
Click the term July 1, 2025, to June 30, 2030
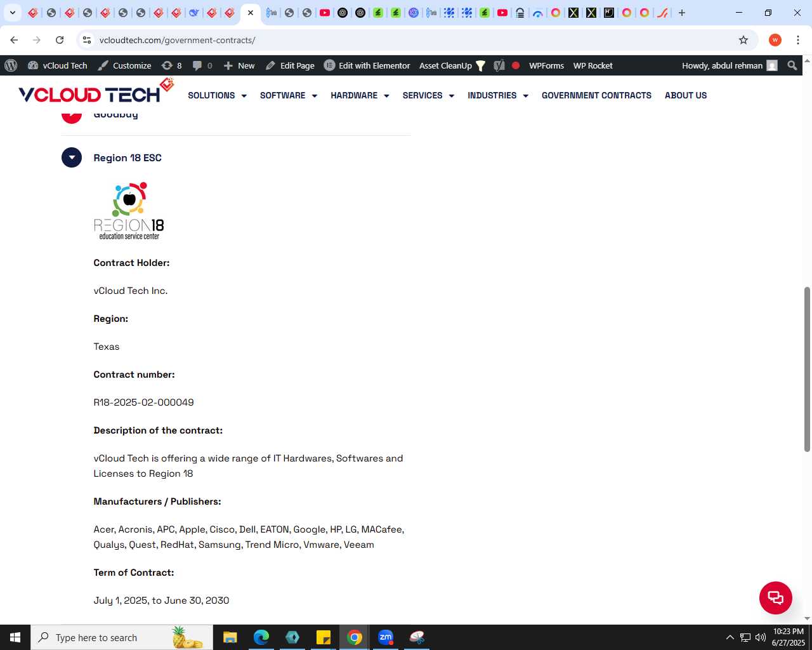tap(161, 600)
